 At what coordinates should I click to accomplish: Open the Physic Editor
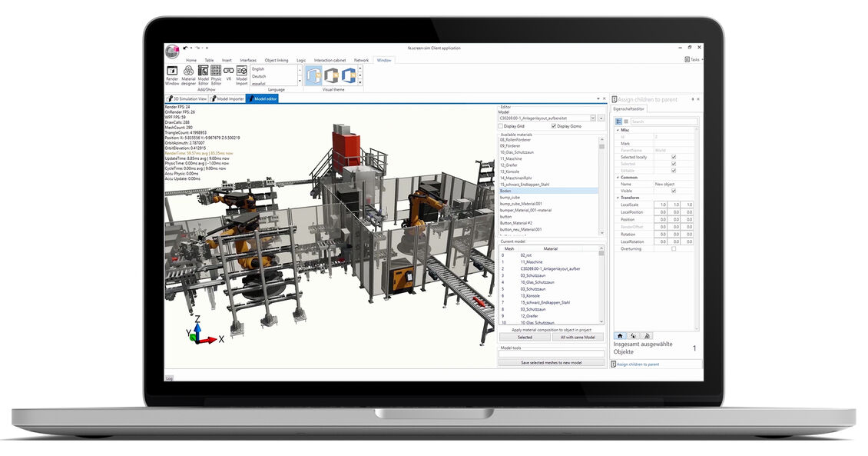click(x=216, y=75)
